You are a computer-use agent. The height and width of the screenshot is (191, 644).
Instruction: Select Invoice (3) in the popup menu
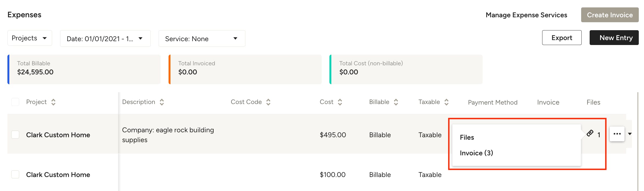476,153
